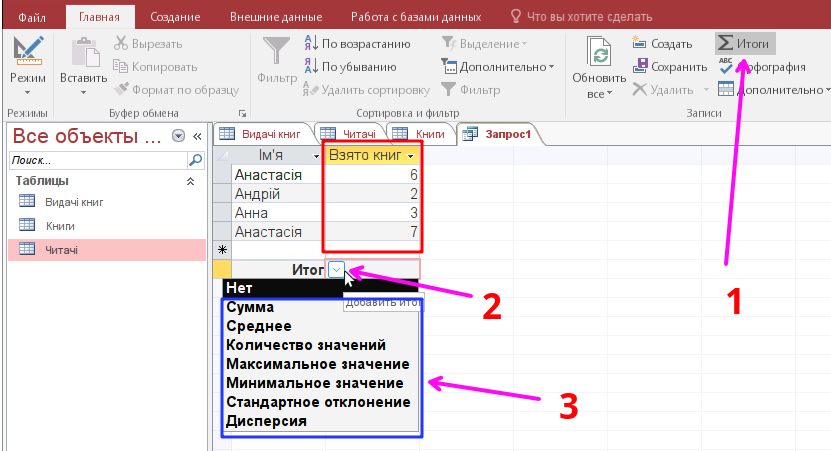The image size is (831, 451).
Task: Choose Стандартное отклонение option
Action: click(320, 402)
